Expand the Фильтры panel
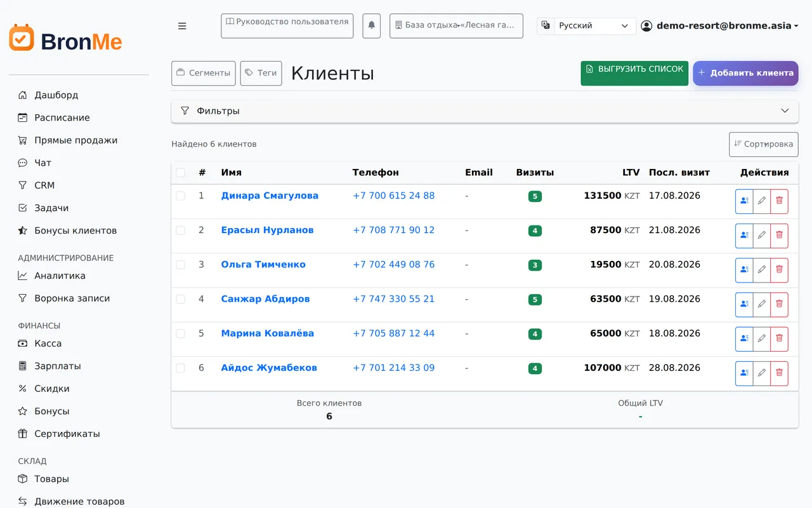 coord(485,111)
